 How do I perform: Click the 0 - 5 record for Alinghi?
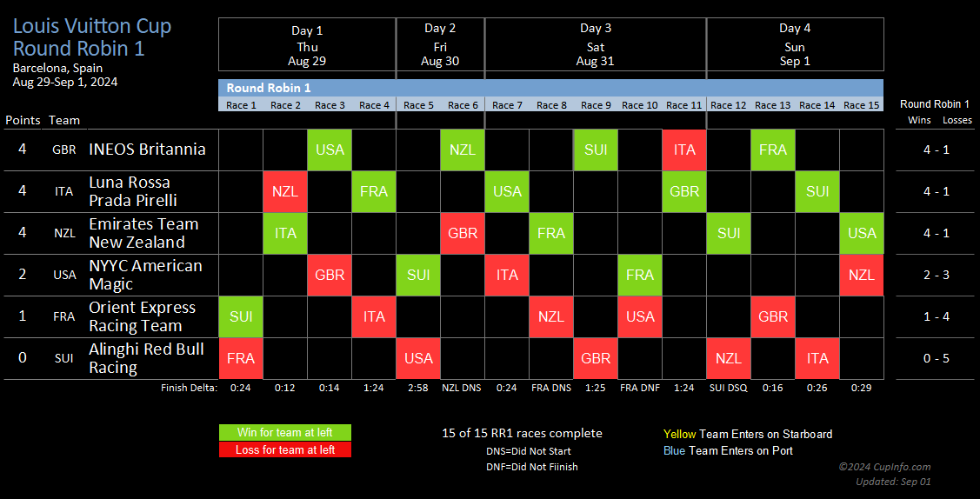[x=937, y=358]
